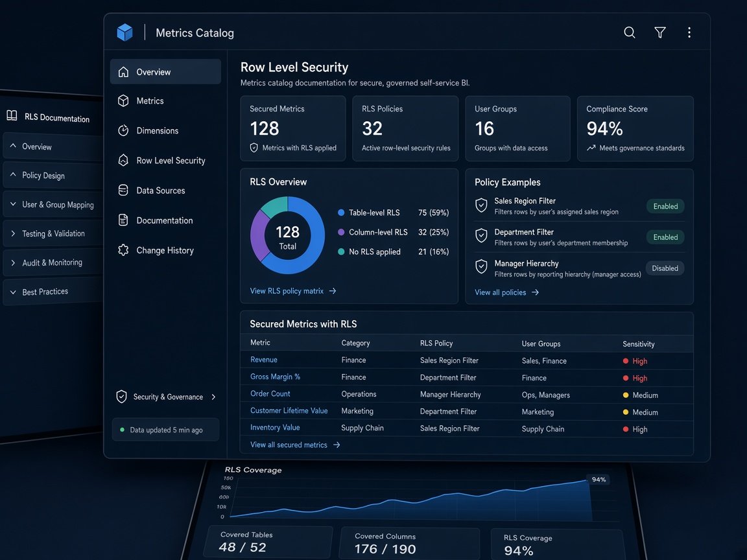Click the 128 Total donut chart center

coord(288,237)
